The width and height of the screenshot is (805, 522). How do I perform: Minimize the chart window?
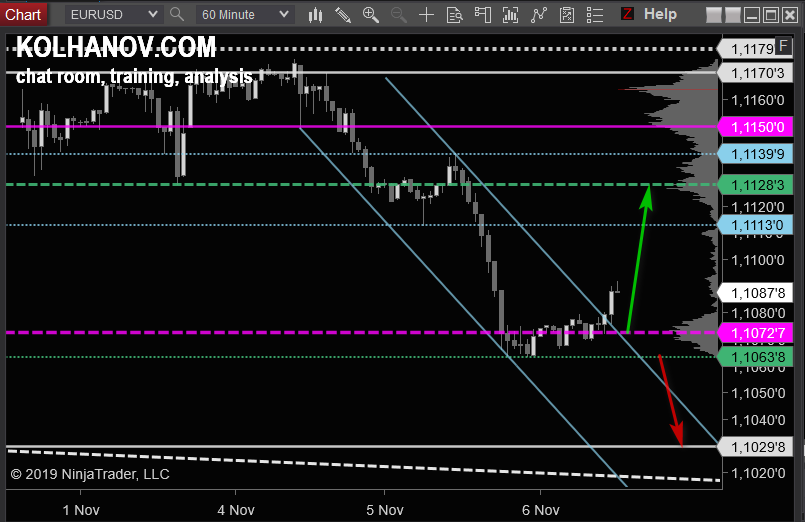(x=752, y=15)
